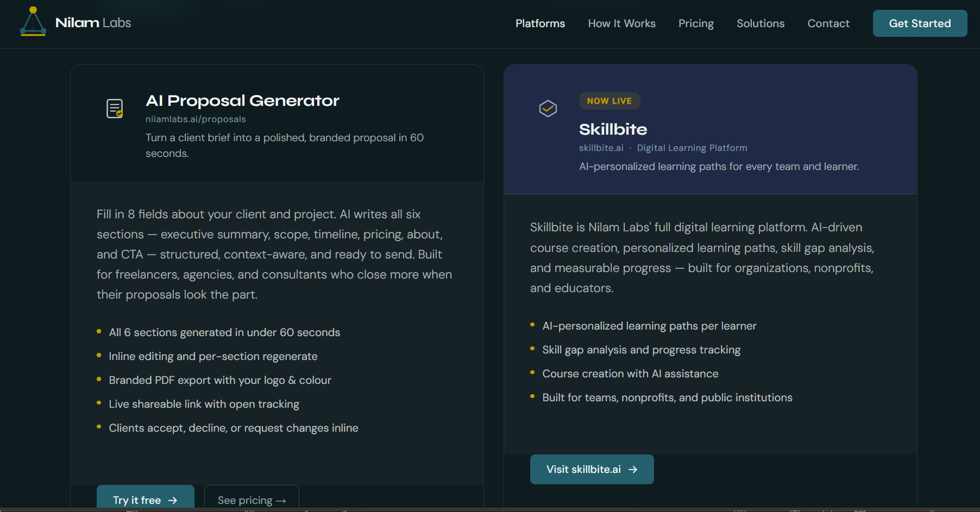Click 'Skill gap analysis and progress tracking'

pyautogui.click(x=641, y=350)
